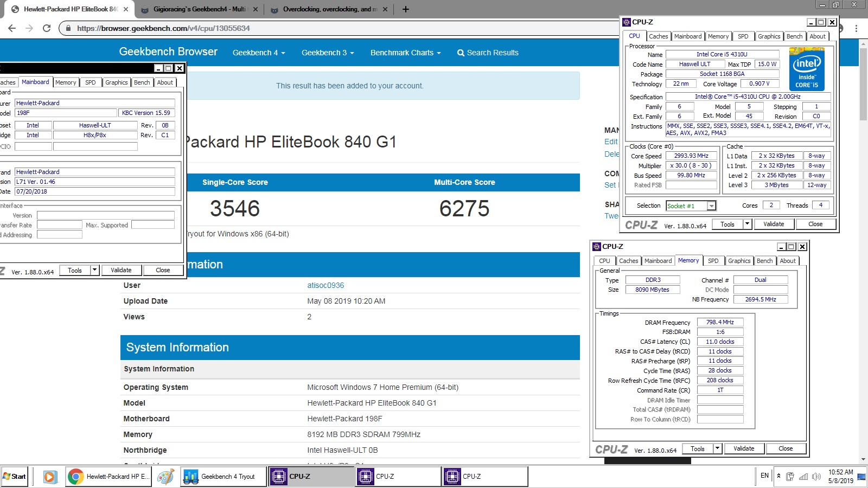Go back in Chrome browser
Viewport: 868px width, 488px height.
tap(12, 28)
